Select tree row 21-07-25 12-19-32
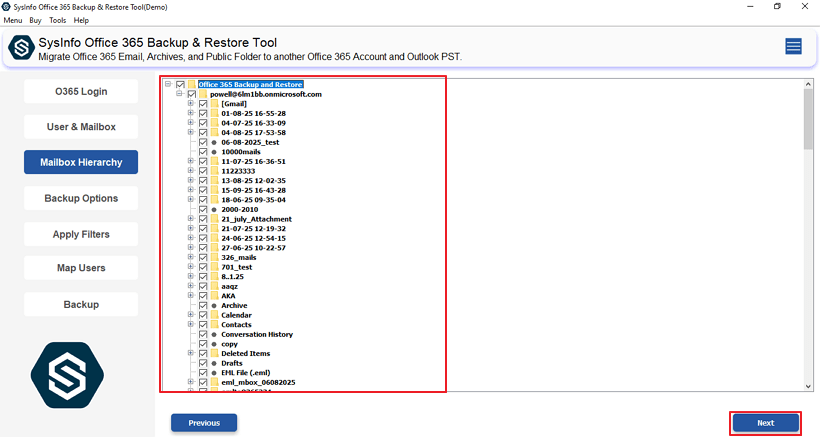The height and width of the screenshot is (437, 820). click(254, 228)
